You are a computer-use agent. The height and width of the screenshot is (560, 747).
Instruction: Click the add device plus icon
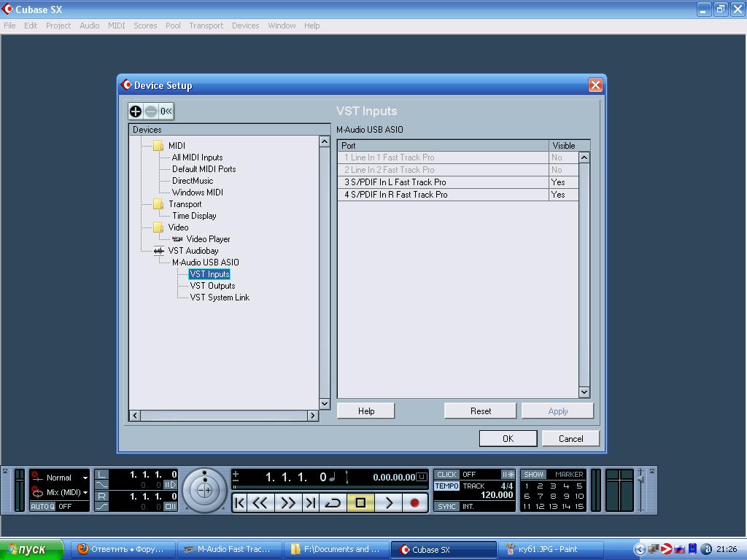136,111
